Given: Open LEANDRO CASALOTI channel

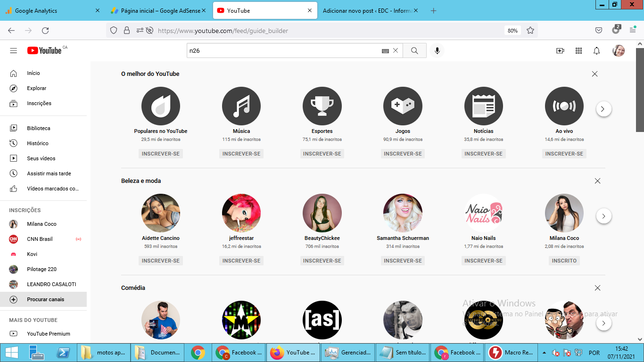Looking at the screenshot, I should point(43,284).
